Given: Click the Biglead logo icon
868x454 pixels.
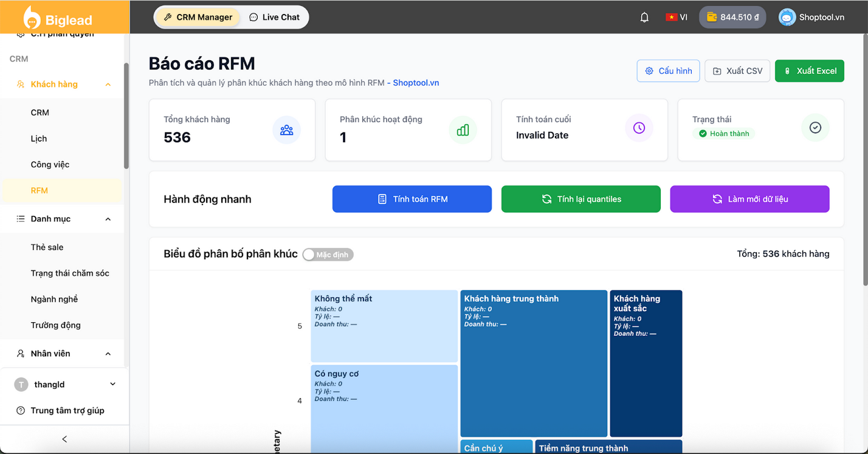Looking at the screenshot, I should pos(32,18).
